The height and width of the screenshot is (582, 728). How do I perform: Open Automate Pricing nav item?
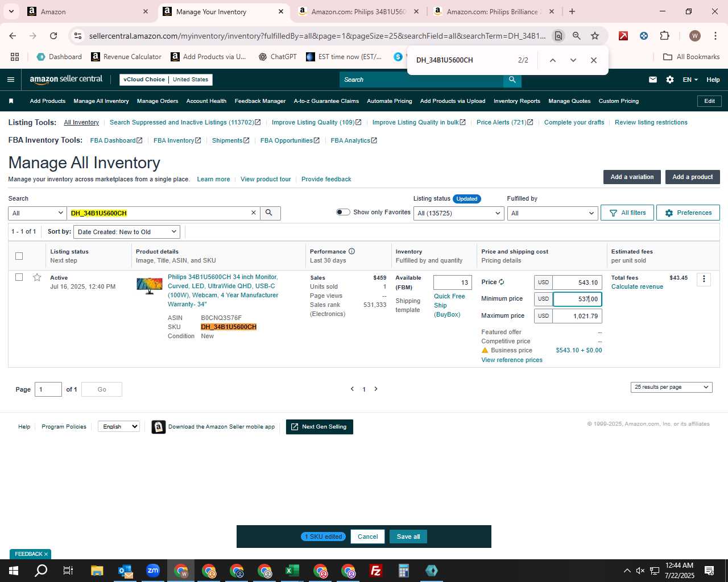(x=390, y=101)
